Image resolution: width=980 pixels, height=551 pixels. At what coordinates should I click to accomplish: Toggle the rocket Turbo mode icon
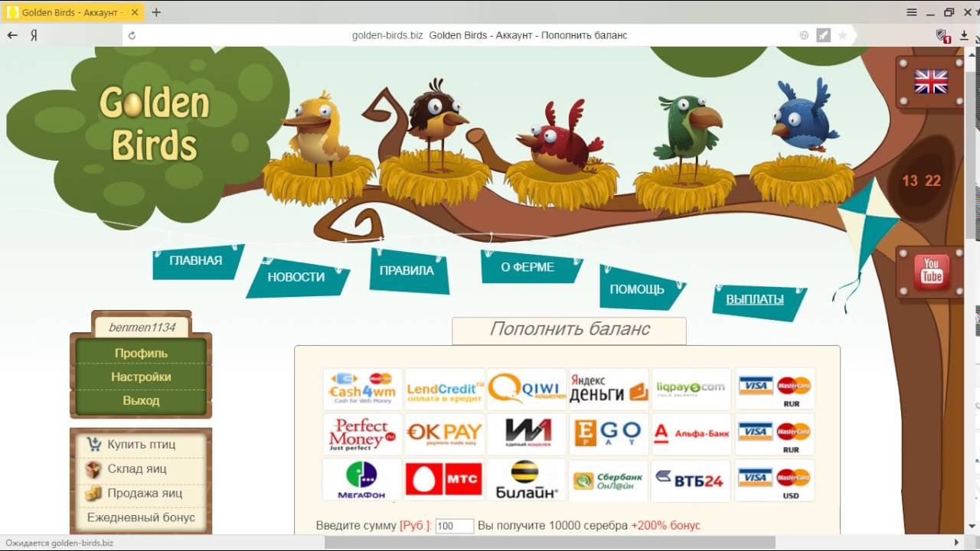click(x=823, y=35)
